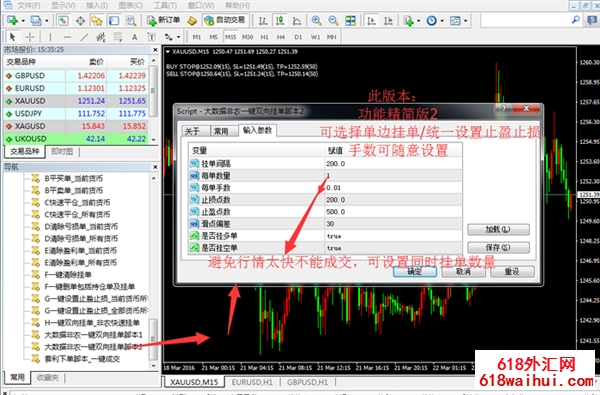This screenshot has width=600, height=395.
Task: Click the 加载(L) button
Action: tap(498, 229)
